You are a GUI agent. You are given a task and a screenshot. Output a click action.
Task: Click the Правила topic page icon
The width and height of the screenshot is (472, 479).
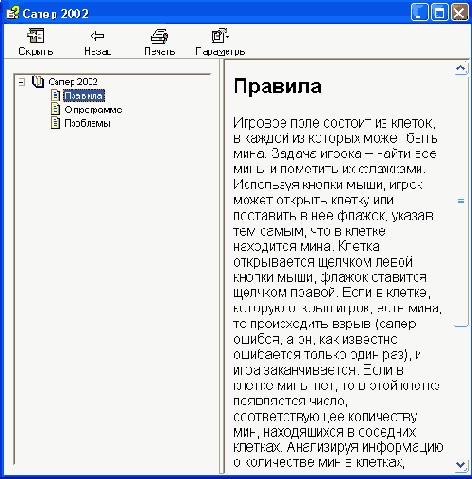click(55, 95)
